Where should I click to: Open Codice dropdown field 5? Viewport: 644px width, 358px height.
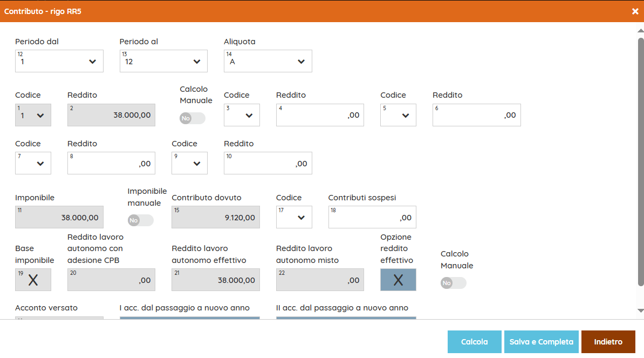[399, 115]
